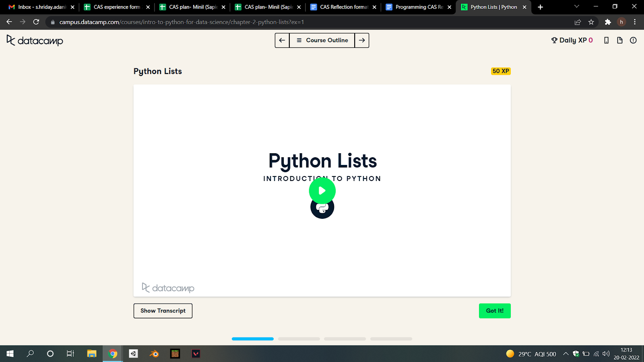This screenshot has height=362, width=644.
Task: Open the Course Outline menu
Action: pos(322,40)
